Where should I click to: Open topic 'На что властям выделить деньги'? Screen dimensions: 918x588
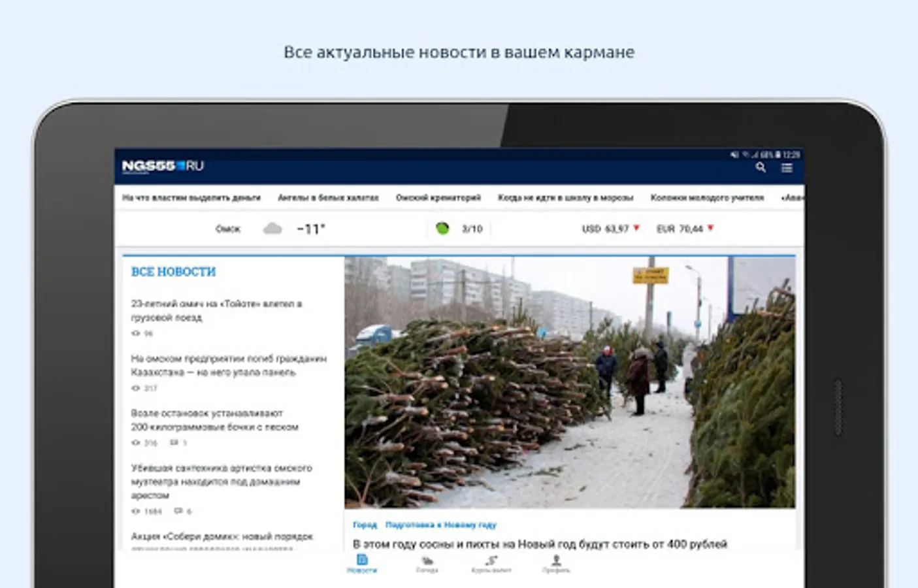coord(191,197)
